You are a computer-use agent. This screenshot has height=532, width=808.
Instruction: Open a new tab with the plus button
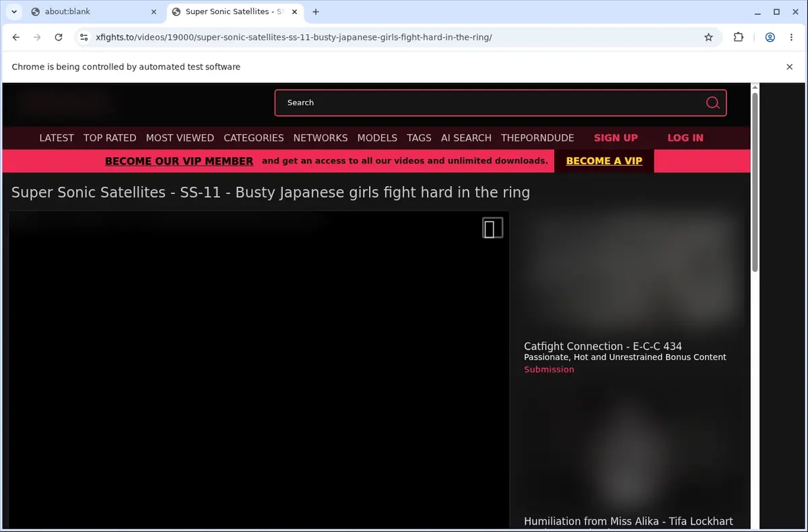pyautogui.click(x=316, y=11)
